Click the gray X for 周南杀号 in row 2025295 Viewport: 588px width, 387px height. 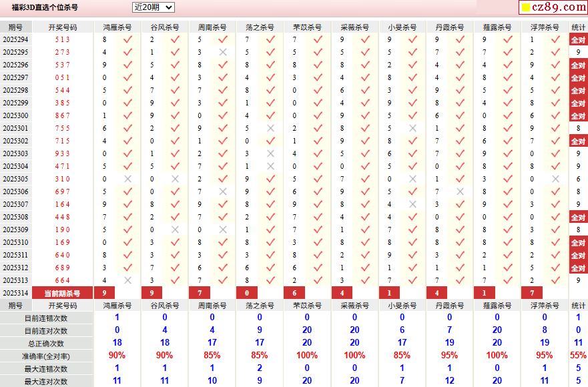223,52
